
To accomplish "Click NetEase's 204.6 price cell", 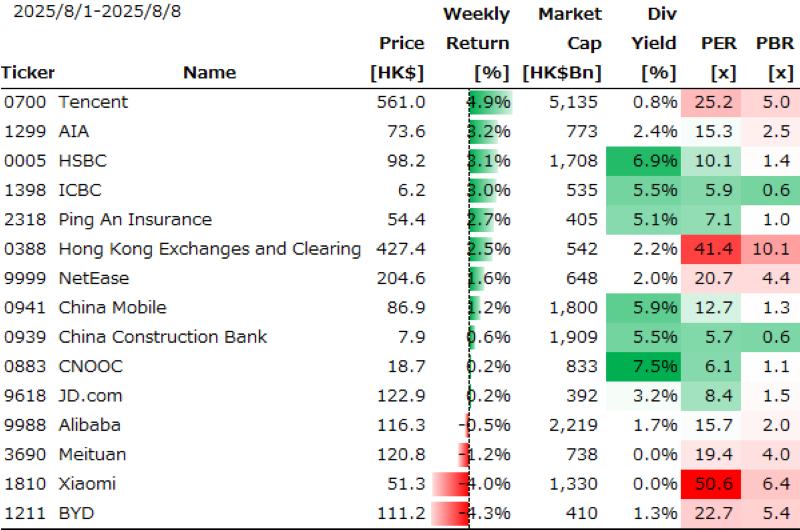I will pyautogui.click(x=401, y=278).
